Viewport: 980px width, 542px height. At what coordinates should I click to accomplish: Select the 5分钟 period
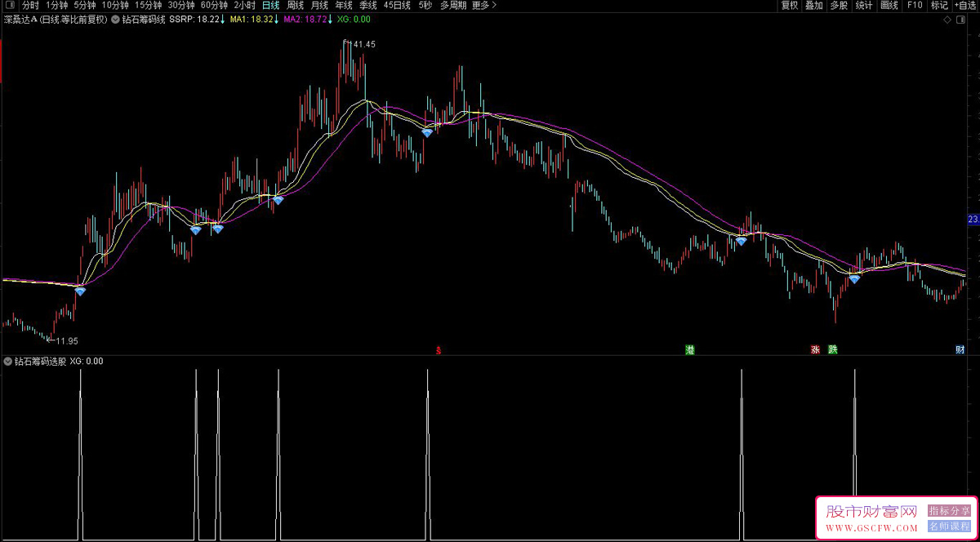85,5
